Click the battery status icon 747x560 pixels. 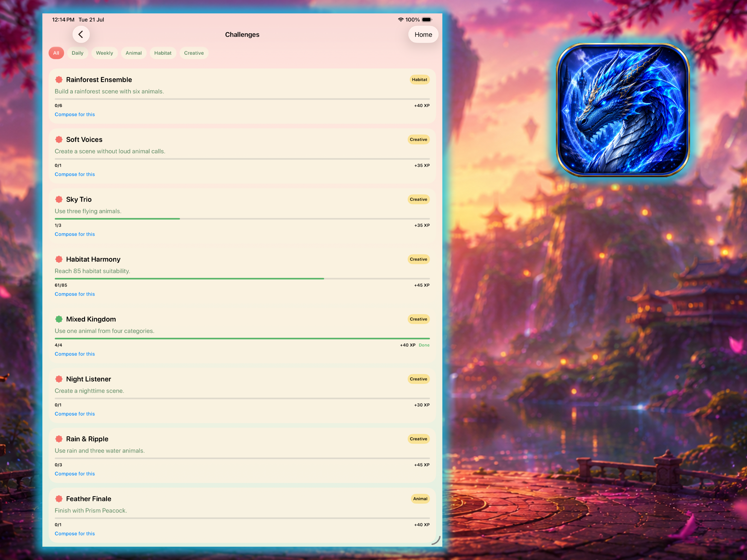point(427,20)
